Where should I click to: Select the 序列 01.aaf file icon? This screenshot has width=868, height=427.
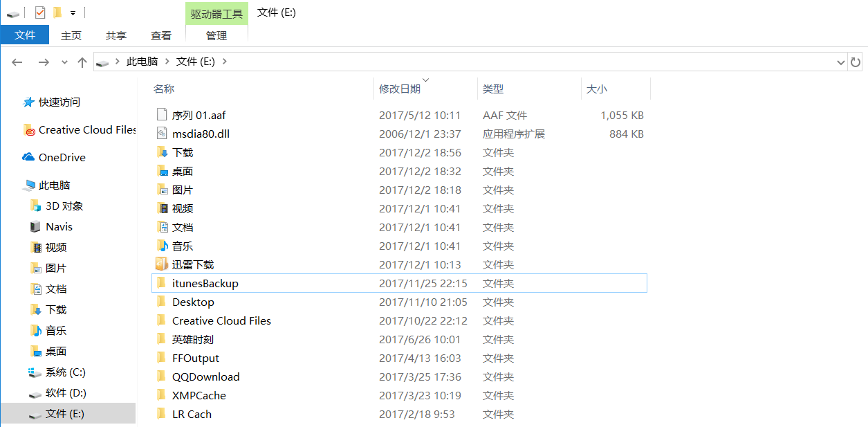pos(162,115)
